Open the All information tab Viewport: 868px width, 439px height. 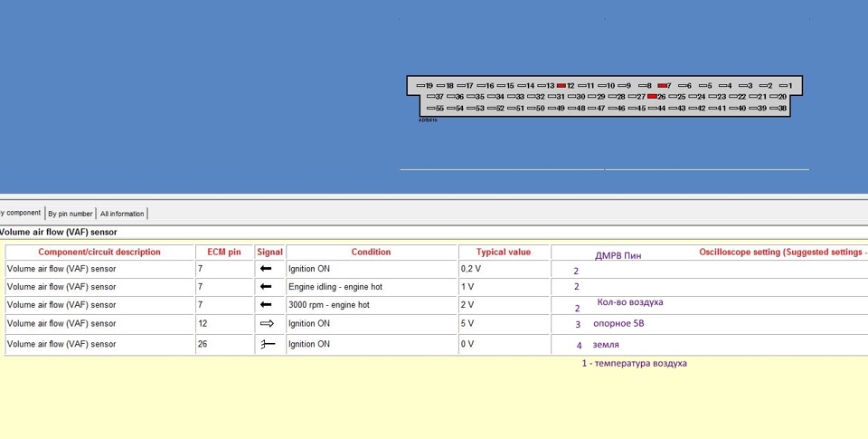tap(122, 214)
